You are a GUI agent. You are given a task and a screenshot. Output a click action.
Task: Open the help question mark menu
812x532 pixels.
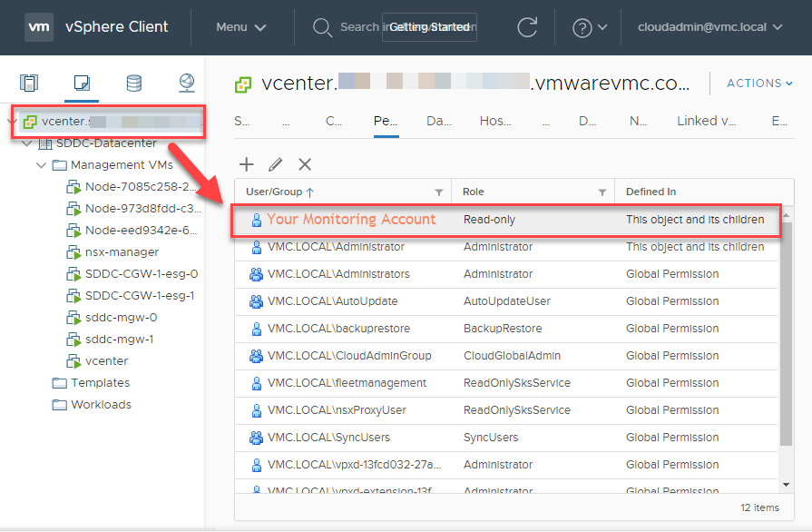590,27
